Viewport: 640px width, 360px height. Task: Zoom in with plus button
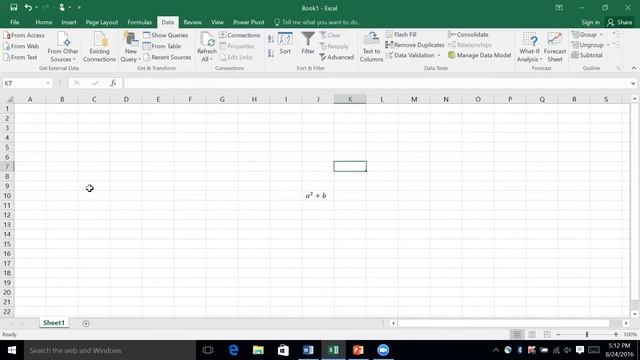pos(616,334)
